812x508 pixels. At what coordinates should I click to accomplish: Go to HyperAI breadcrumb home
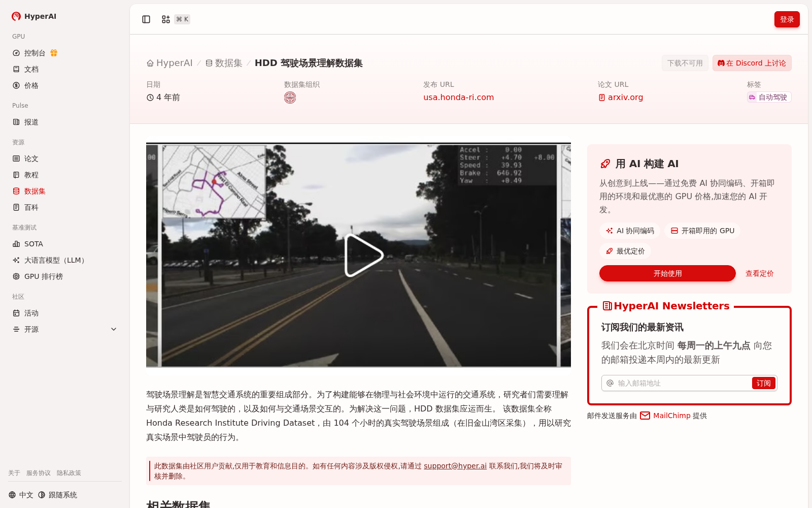[x=170, y=63]
